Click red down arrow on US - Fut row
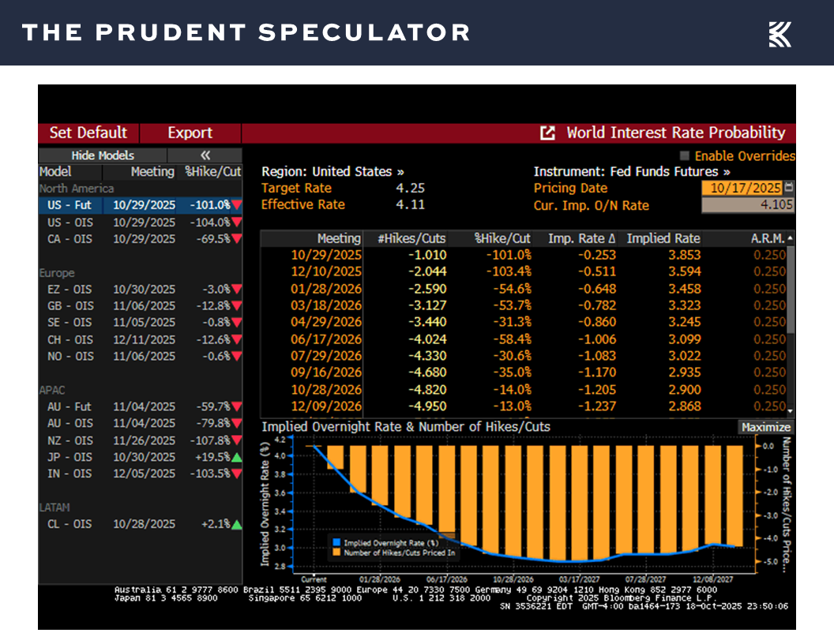Image resolution: width=834 pixels, height=644 pixels. coord(237,205)
